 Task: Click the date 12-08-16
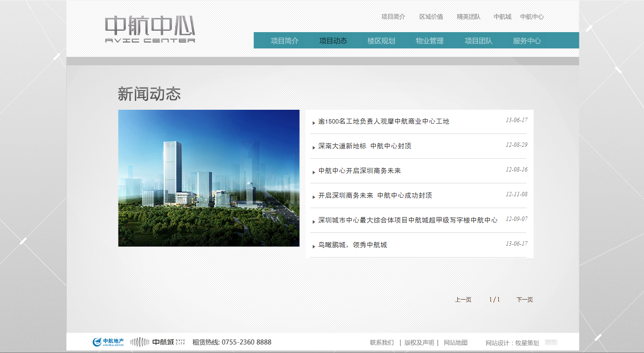pyautogui.click(x=517, y=170)
